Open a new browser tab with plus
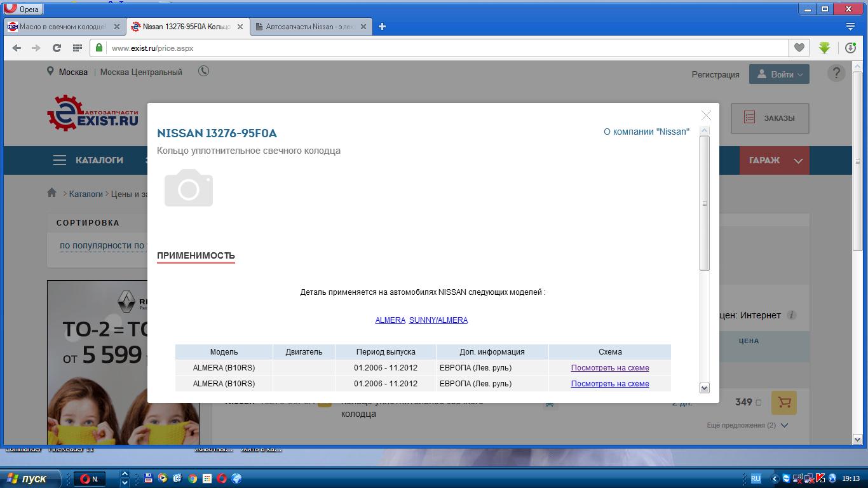The image size is (868, 488). click(382, 27)
